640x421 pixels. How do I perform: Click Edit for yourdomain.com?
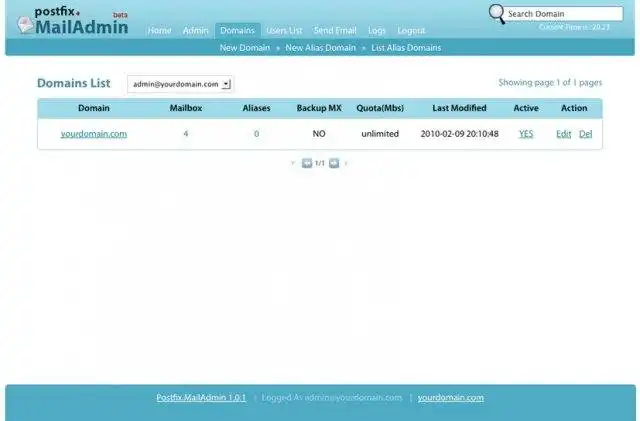pos(564,134)
